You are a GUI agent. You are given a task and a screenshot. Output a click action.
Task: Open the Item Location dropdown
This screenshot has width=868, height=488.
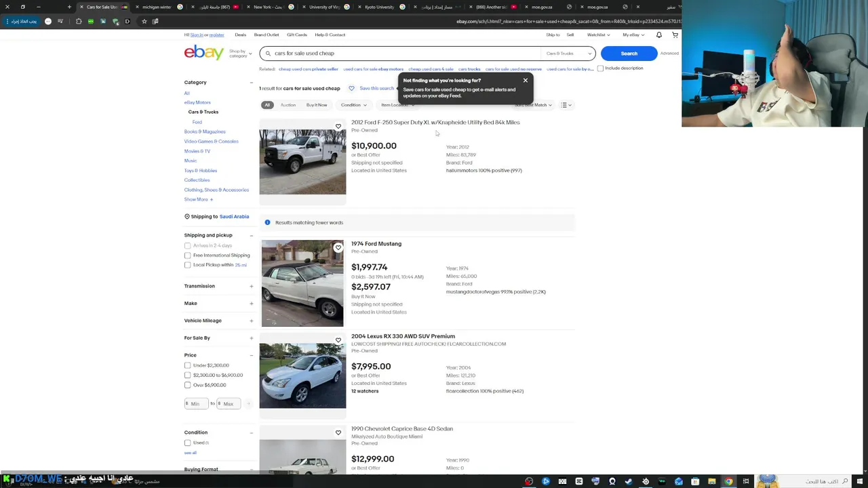[397, 105]
